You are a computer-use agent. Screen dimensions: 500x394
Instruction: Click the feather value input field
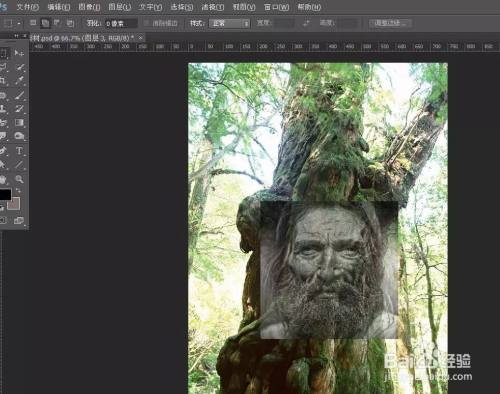(121, 23)
